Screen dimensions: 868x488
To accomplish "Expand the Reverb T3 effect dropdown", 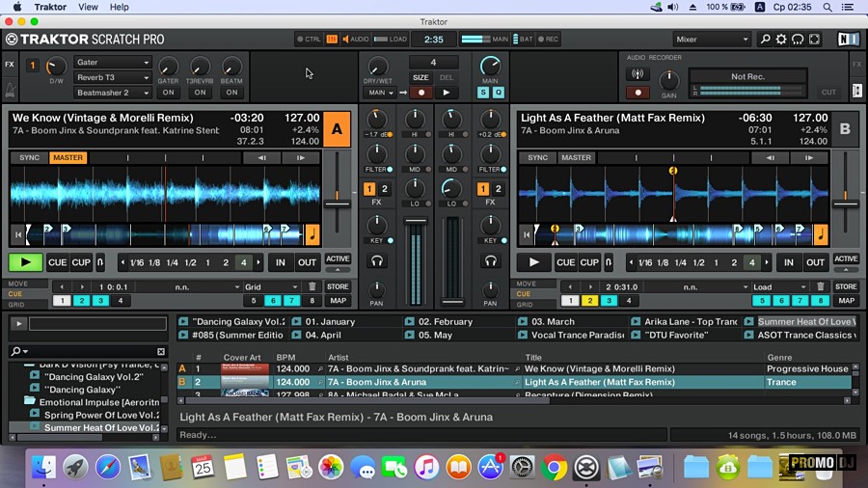I will [x=113, y=78].
